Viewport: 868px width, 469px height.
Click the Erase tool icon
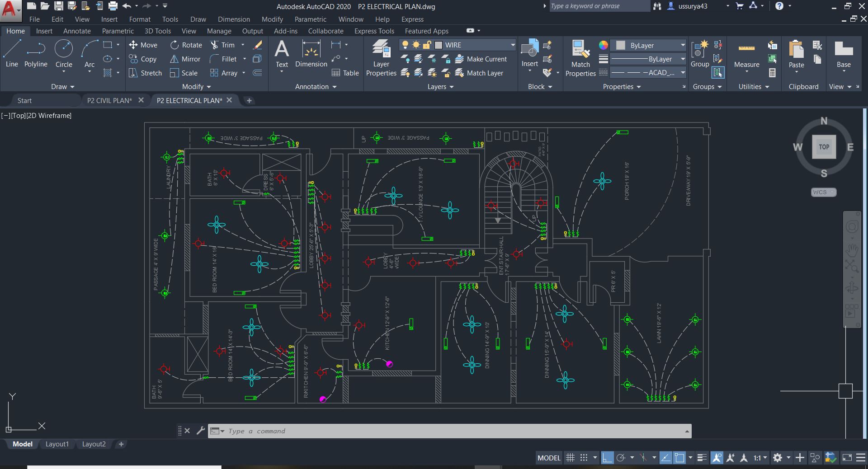tap(258, 45)
